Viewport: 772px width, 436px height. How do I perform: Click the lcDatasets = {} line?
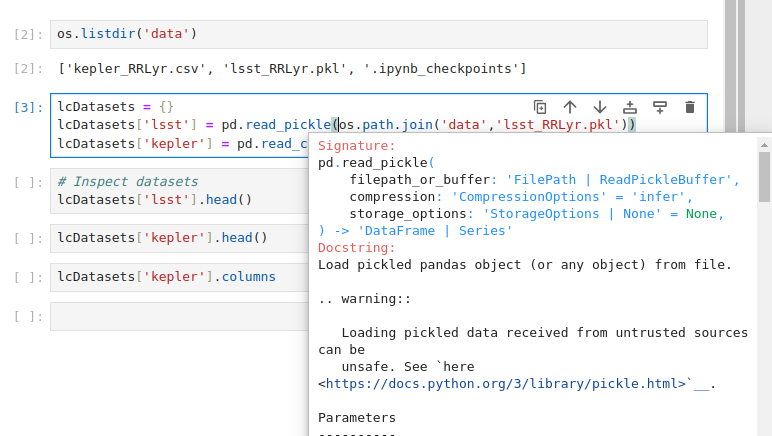click(116, 107)
